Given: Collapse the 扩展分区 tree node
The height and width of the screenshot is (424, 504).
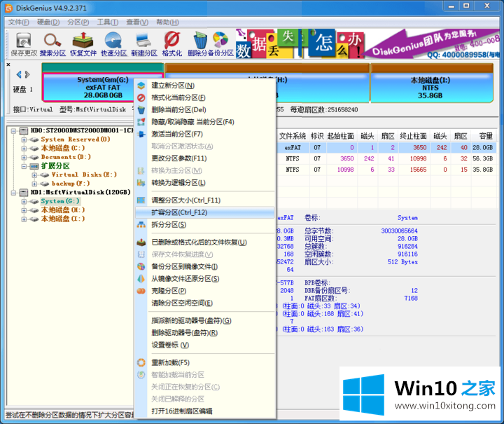Looking at the screenshot, I should click(x=24, y=166).
